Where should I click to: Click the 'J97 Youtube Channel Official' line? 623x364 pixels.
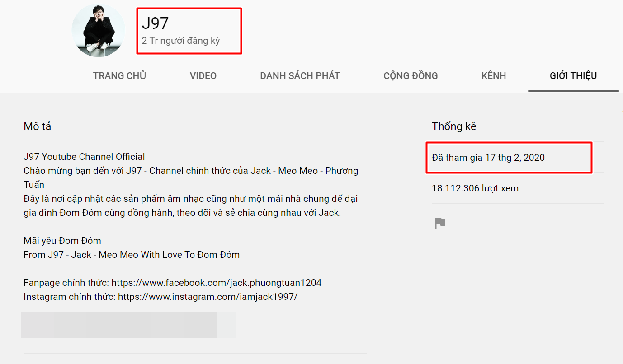point(84,157)
